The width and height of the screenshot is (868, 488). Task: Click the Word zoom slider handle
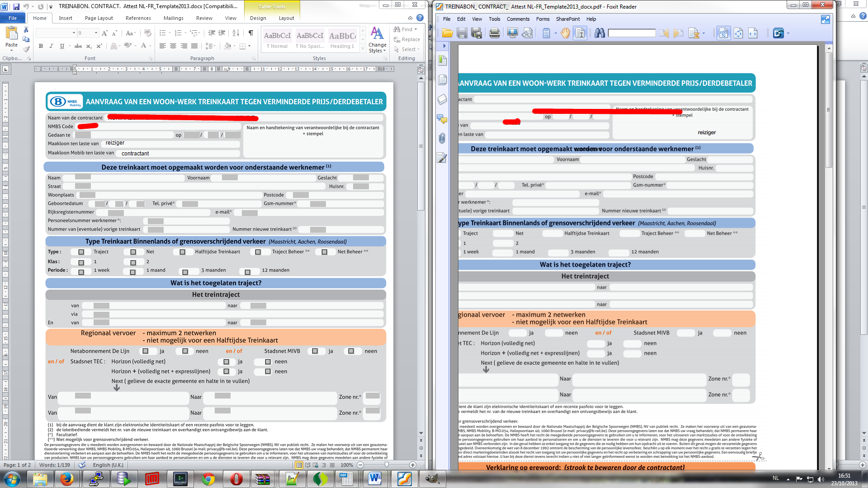[x=387, y=465]
